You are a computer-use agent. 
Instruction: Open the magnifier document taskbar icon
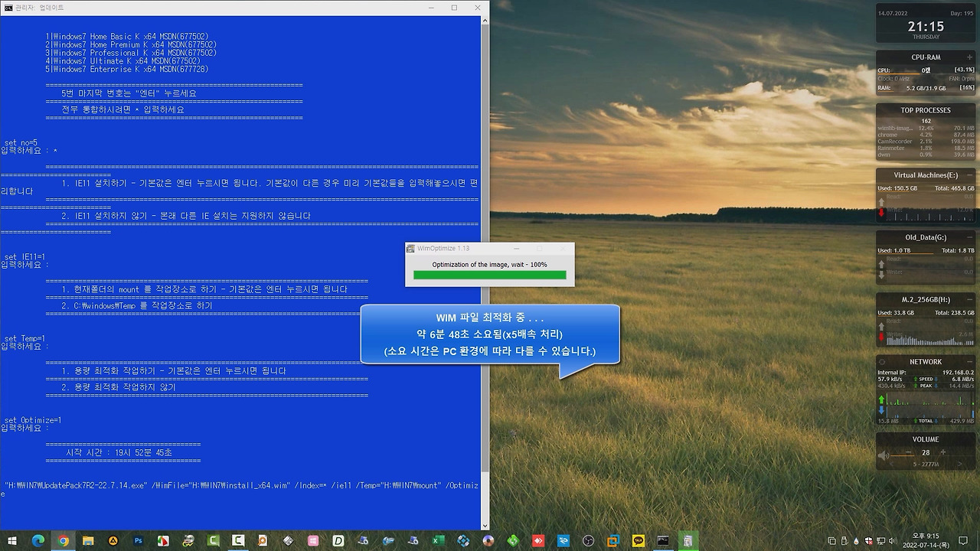[263, 541]
